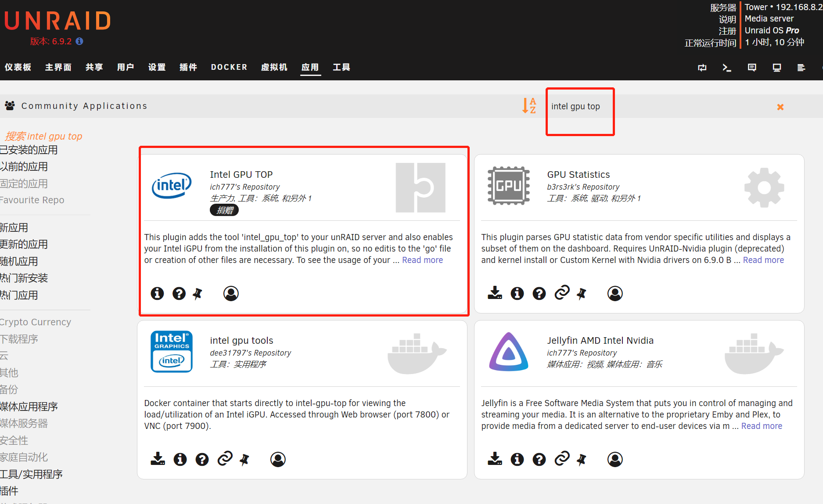The image size is (823, 504).
Task: Select 更新的应用 updated apps in sidebar
Action: click(24, 244)
